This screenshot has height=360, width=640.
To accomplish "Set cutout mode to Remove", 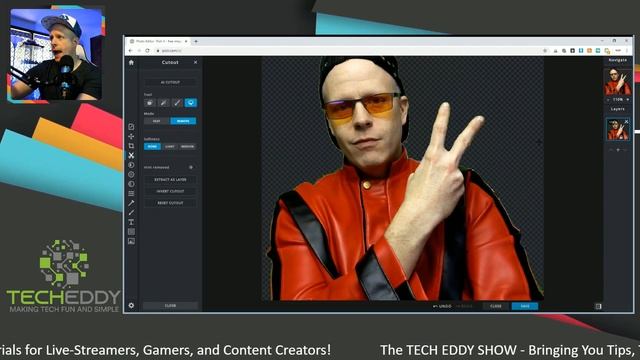I will point(183,121).
